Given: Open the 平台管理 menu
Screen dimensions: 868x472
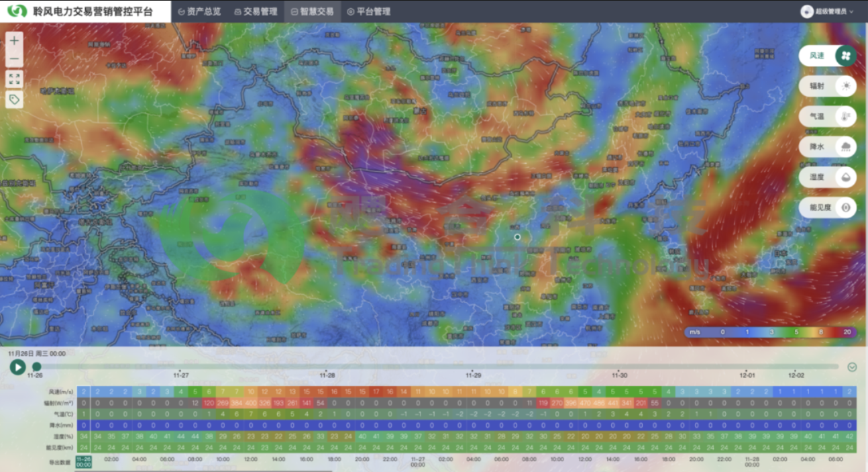Looking at the screenshot, I should click(369, 11).
